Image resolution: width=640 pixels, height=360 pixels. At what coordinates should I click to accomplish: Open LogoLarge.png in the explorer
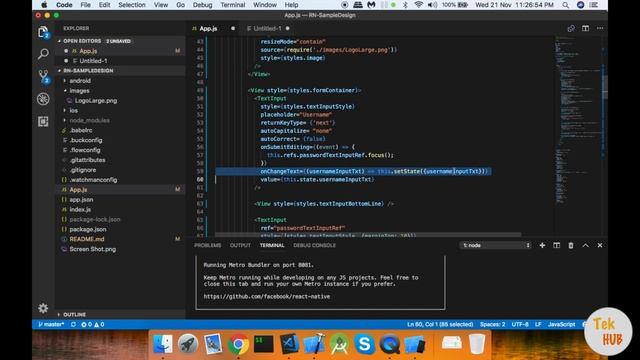click(96, 100)
